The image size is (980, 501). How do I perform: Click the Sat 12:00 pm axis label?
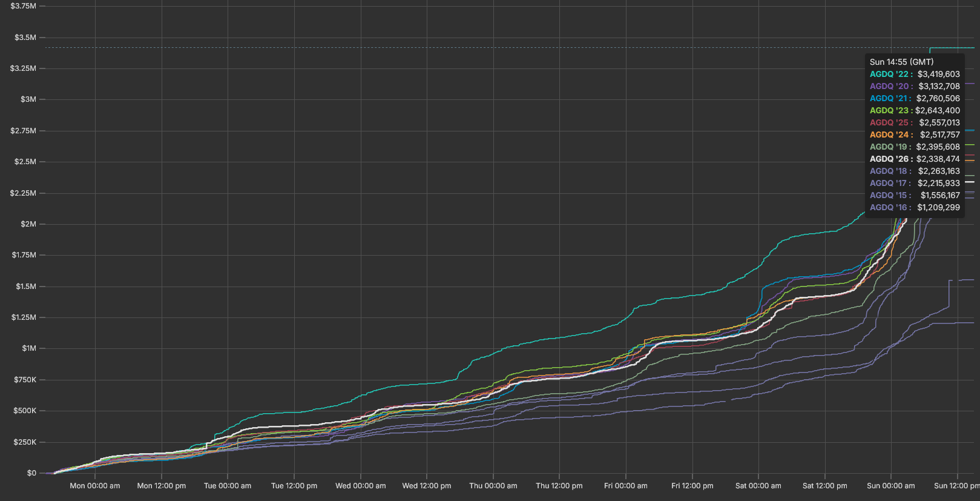[825, 486]
